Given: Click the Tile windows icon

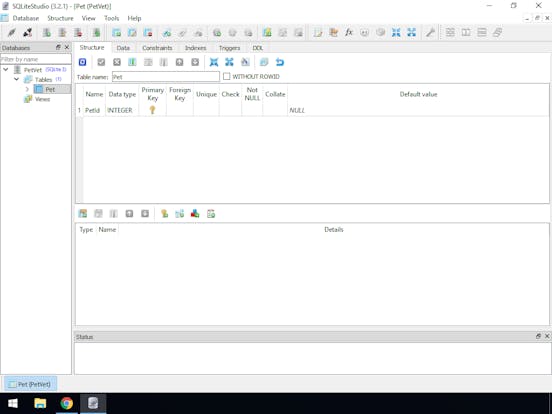Looking at the screenshot, I should pyautogui.click(x=450, y=33).
